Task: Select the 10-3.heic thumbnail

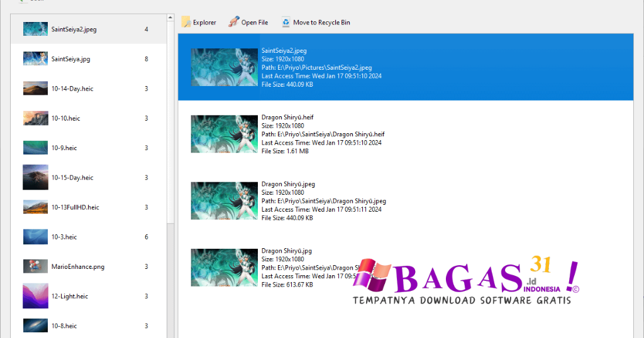Action: pyautogui.click(x=35, y=237)
